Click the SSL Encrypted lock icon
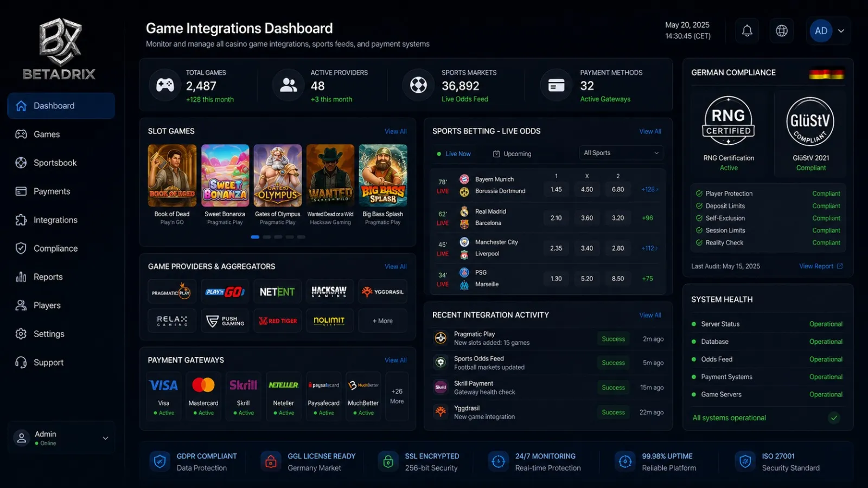The height and width of the screenshot is (488, 868). coord(388,461)
